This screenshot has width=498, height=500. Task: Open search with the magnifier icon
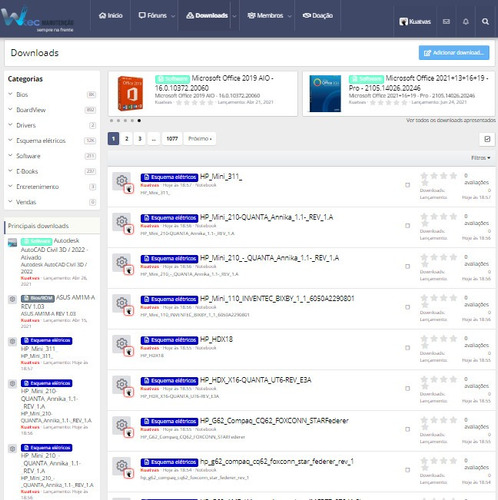pyautogui.click(x=485, y=22)
